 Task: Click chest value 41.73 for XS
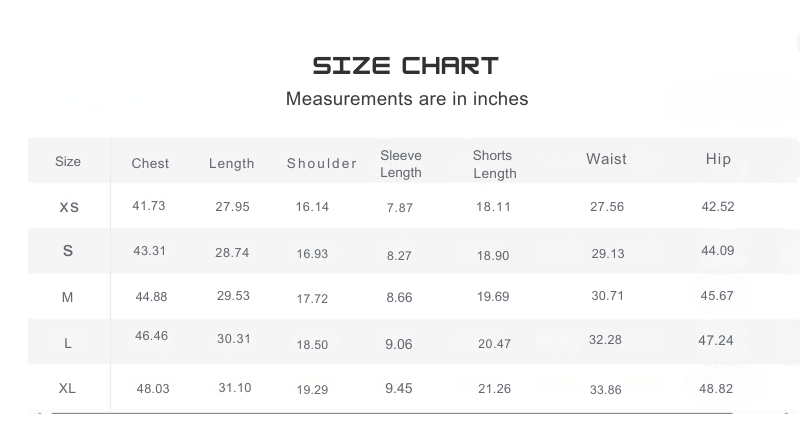coord(149,206)
